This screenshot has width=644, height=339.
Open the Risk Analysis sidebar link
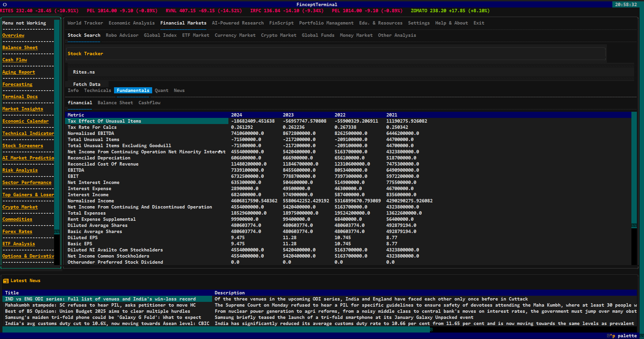[x=20, y=170]
